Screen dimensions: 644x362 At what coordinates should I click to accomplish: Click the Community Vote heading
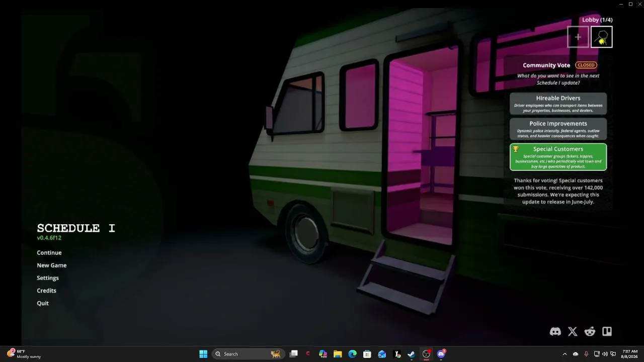tap(546, 65)
